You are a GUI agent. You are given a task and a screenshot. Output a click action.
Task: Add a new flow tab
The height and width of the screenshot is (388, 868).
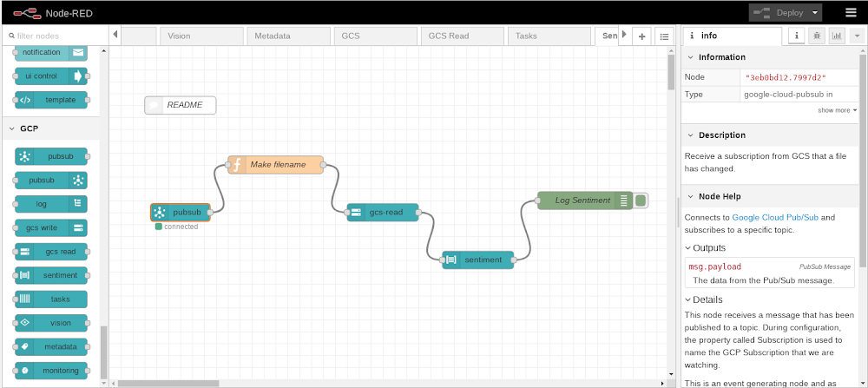tap(641, 36)
